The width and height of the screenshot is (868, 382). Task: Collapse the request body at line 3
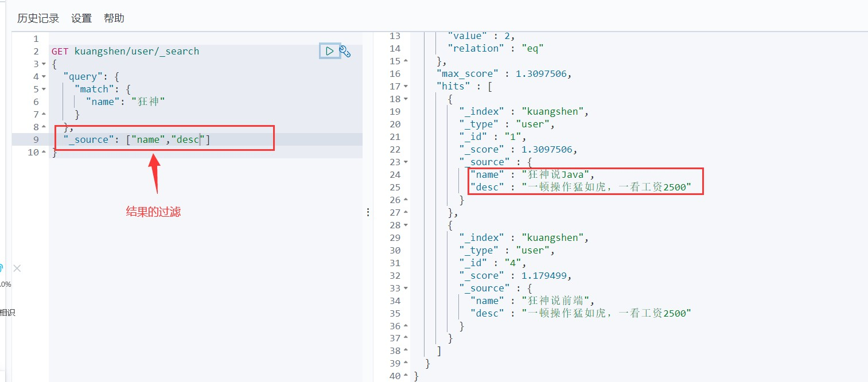tap(44, 64)
